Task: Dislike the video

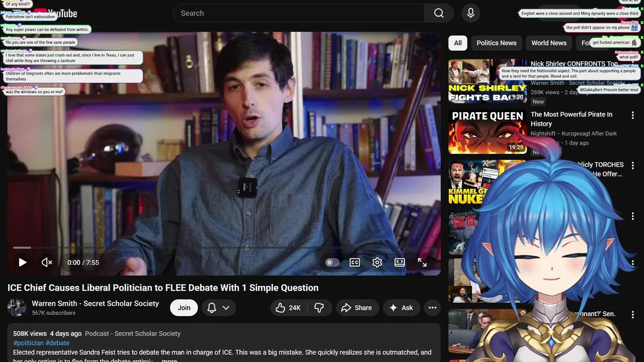Action: click(319, 308)
